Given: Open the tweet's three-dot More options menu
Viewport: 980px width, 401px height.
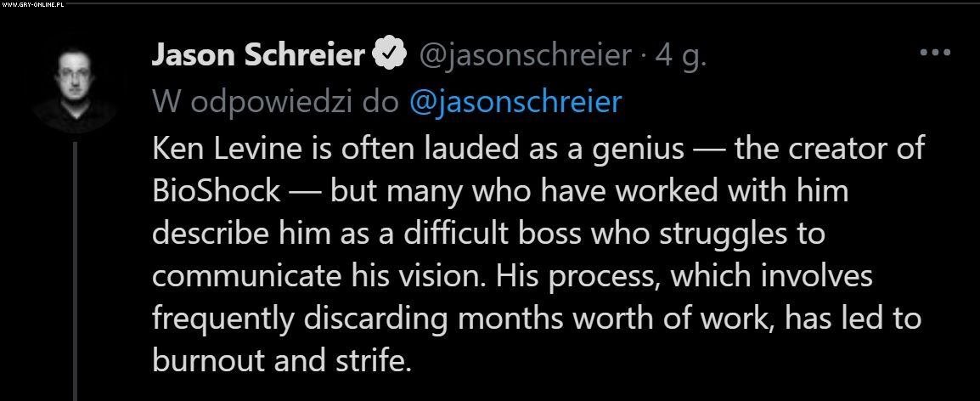Looking at the screenshot, I should click(x=935, y=53).
